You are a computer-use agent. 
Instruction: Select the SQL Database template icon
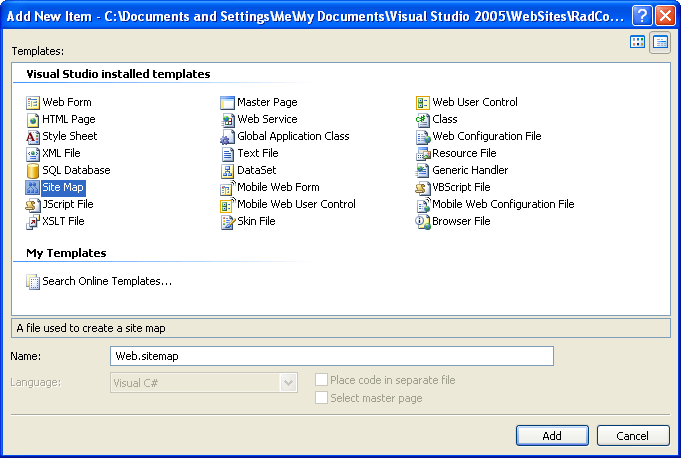click(x=33, y=170)
